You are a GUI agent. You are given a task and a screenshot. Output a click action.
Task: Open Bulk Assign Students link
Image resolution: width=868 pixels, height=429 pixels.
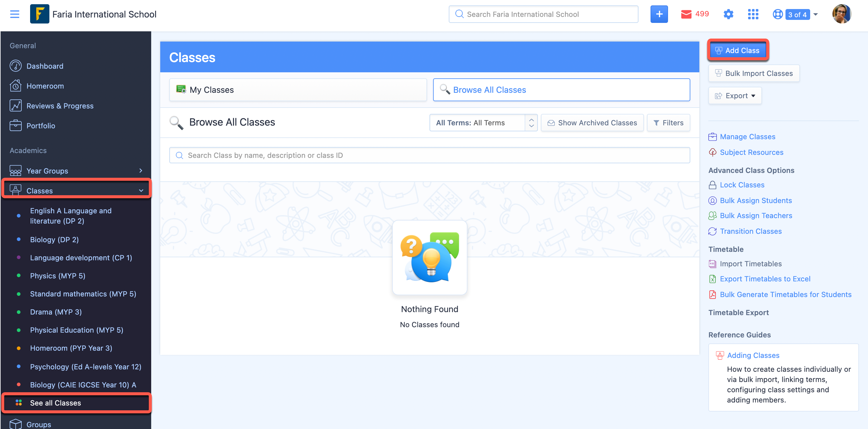(x=756, y=201)
